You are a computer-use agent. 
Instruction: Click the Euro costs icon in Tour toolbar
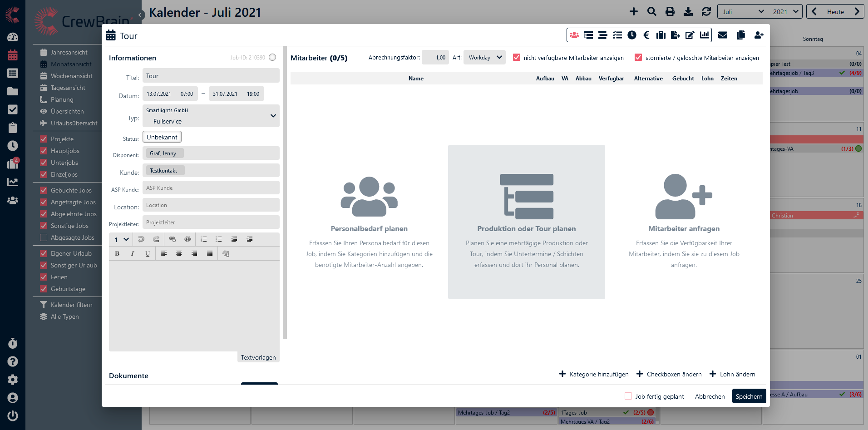click(x=646, y=35)
